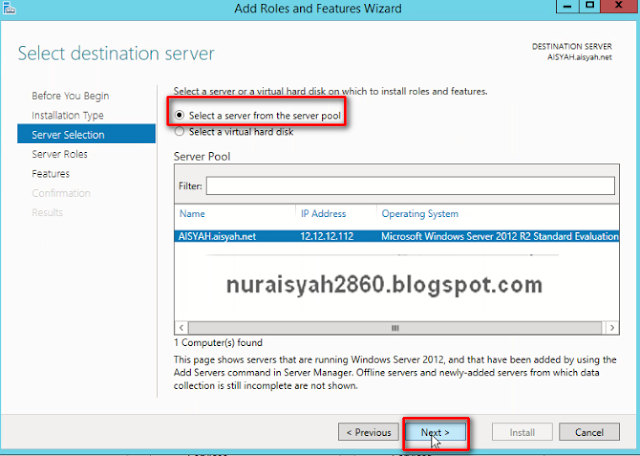The image size is (640, 456).
Task: Sort by IP Address column header
Action: 323,214
